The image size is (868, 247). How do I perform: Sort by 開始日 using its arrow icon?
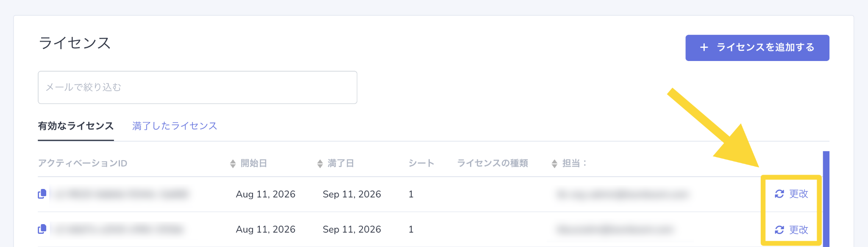point(233,164)
